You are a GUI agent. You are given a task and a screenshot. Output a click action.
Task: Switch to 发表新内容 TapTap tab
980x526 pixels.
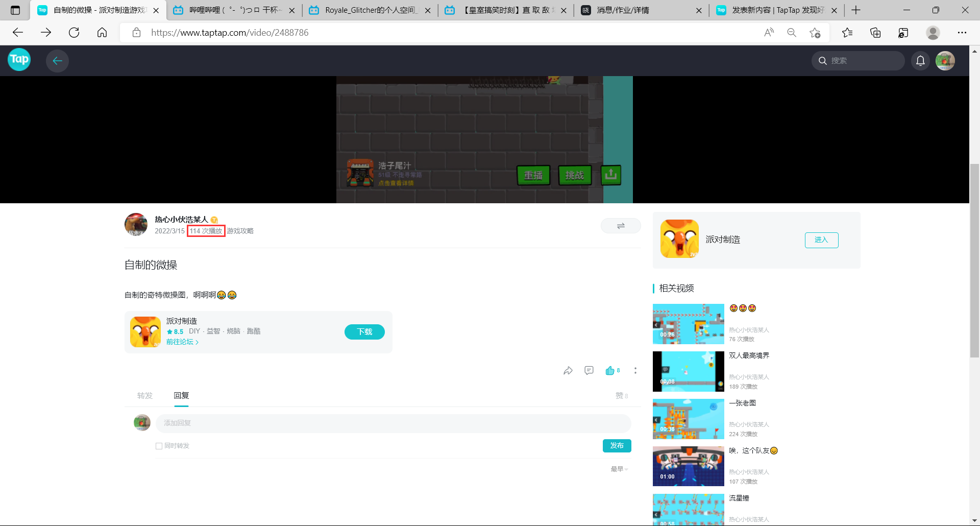[x=777, y=10]
